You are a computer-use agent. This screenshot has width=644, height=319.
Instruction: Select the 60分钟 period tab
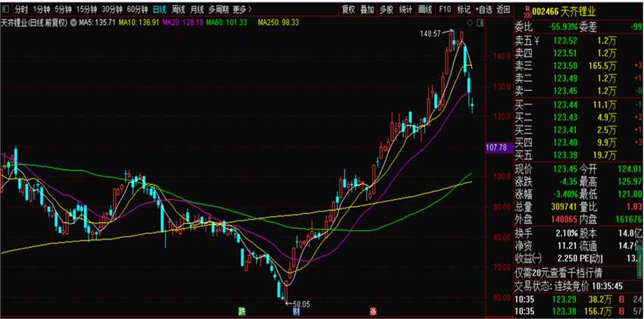(137, 9)
